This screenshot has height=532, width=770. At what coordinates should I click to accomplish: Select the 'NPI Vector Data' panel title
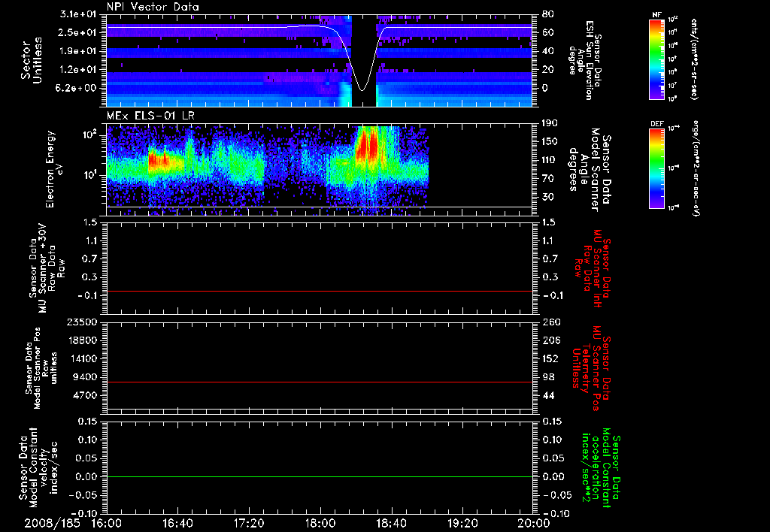pyautogui.click(x=153, y=7)
